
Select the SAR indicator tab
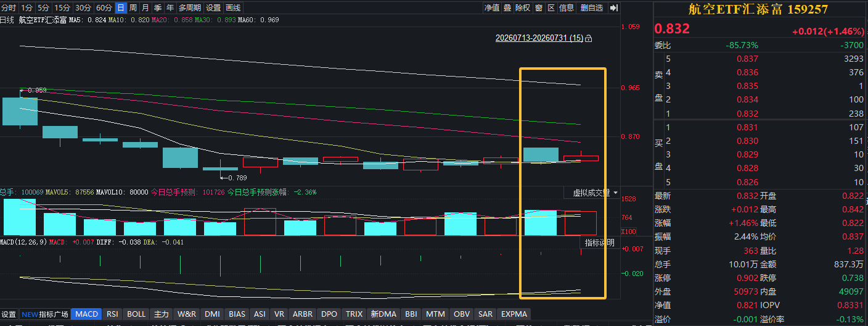click(485, 314)
